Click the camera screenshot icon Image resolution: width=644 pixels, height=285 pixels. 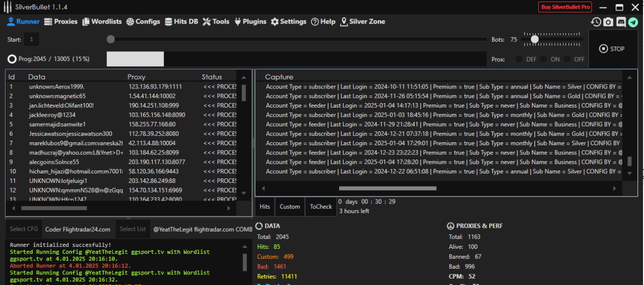608,22
